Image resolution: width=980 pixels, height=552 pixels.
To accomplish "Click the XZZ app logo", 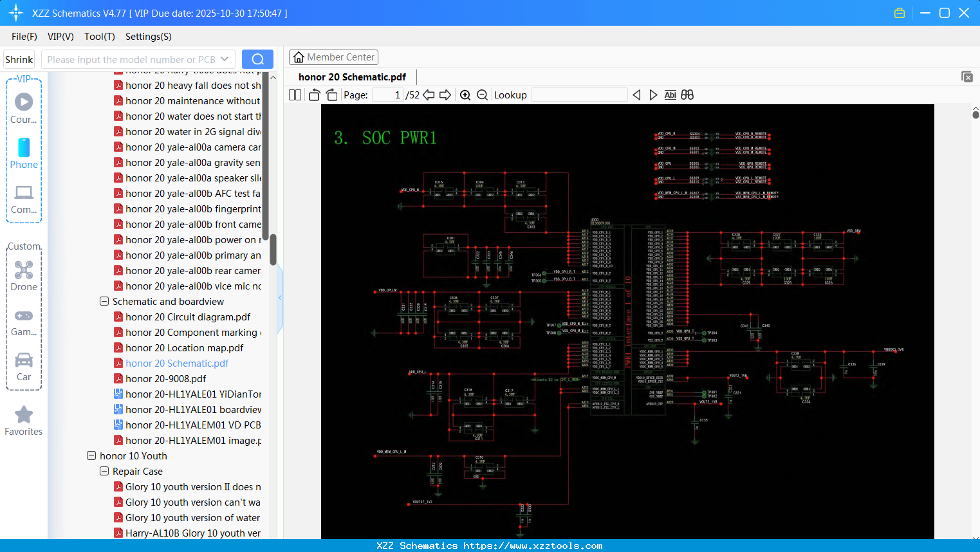I will click(16, 13).
